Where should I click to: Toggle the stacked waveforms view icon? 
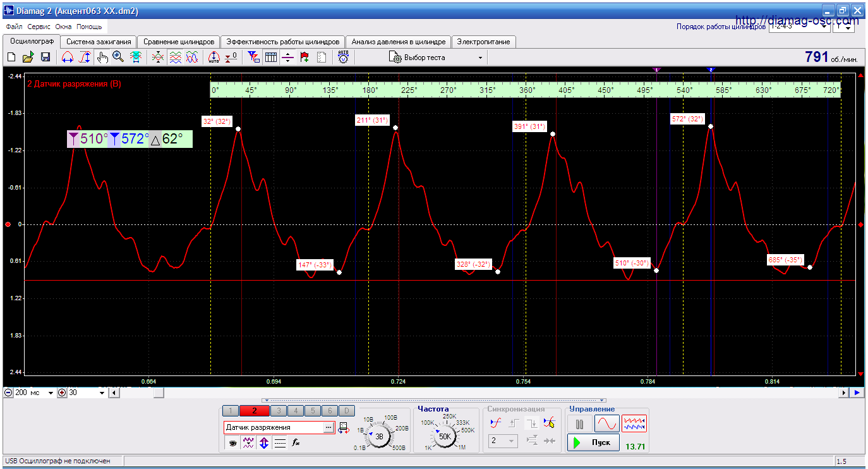point(175,58)
